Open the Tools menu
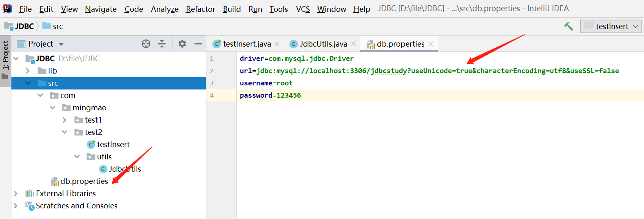 [x=279, y=9]
